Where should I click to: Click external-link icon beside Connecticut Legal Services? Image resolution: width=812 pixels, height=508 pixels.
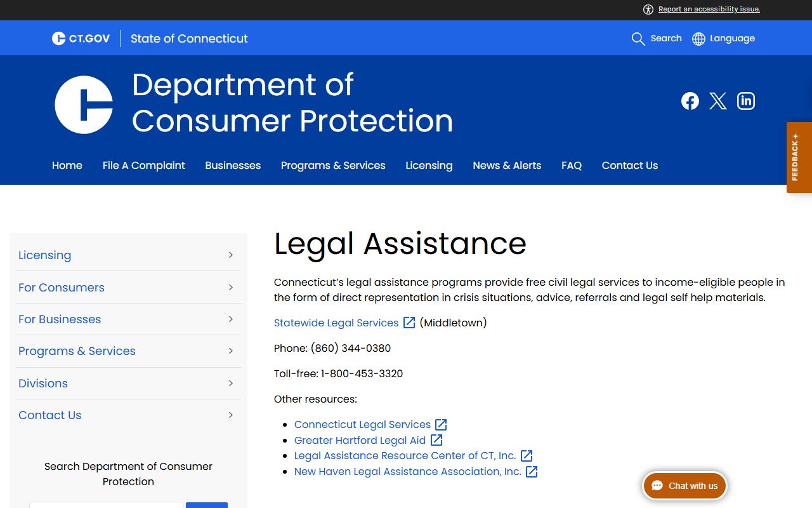[x=441, y=424]
